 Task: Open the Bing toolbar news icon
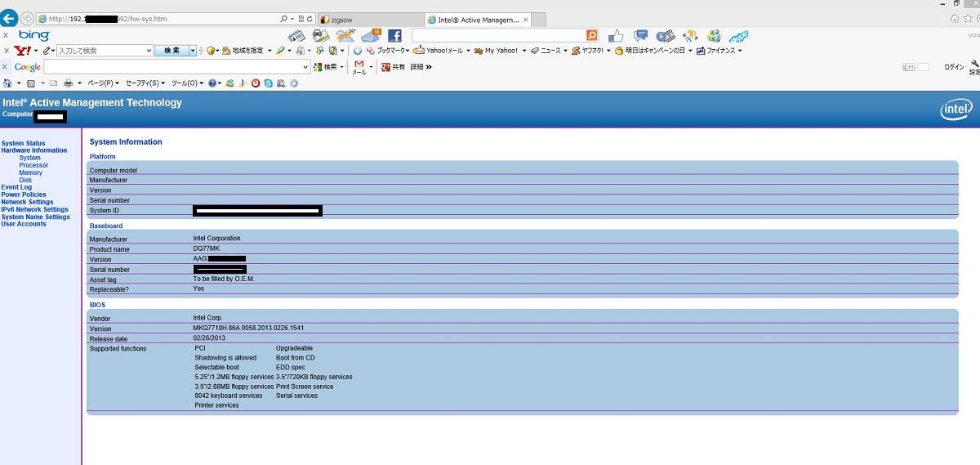pyautogui.click(x=296, y=35)
